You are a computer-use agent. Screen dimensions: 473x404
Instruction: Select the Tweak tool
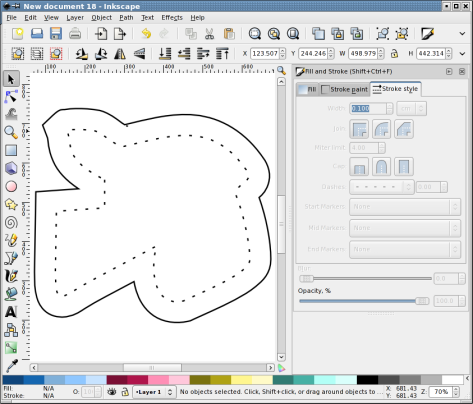(x=11, y=114)
